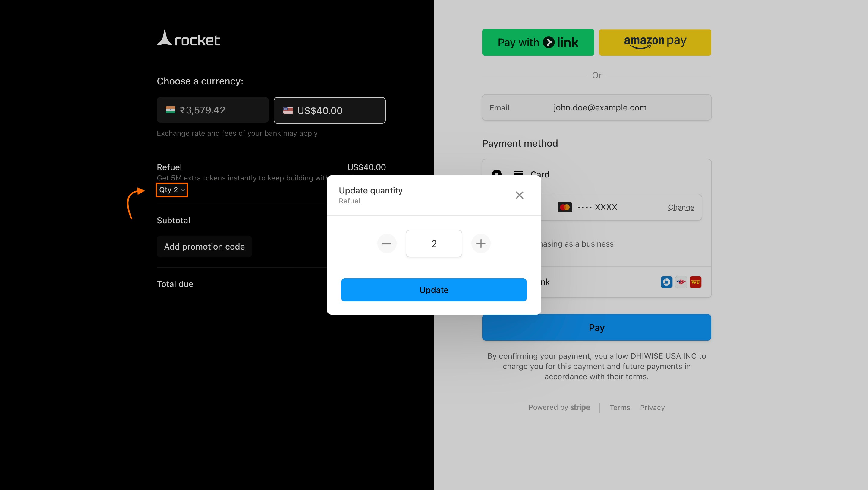Click the quantity input showing 2

coord(434,243)
